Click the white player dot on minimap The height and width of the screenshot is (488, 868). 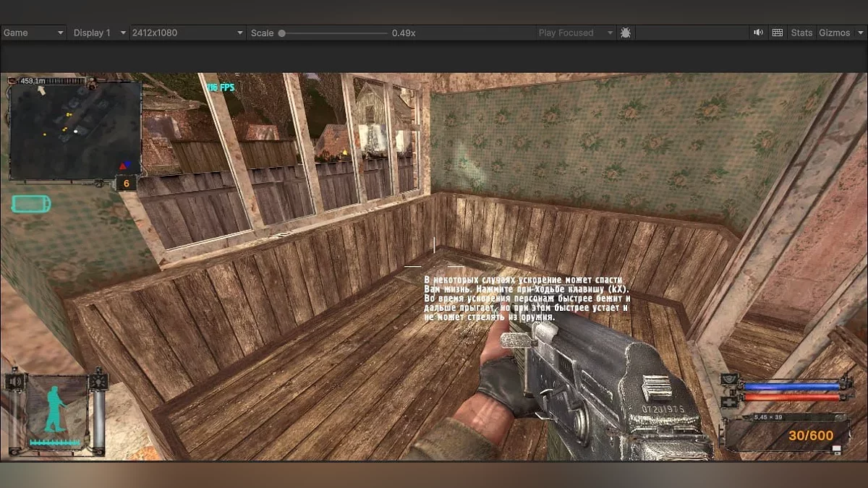pos(75,132)
